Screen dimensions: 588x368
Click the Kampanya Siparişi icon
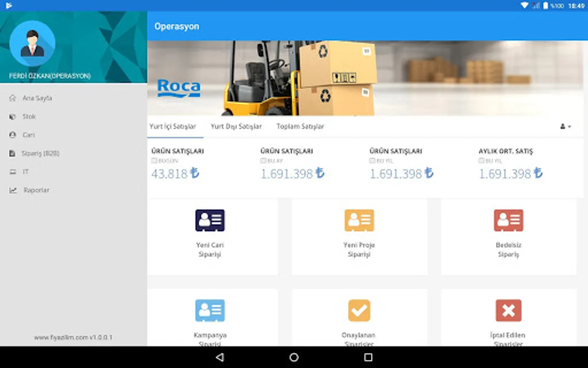pos(210,310)
